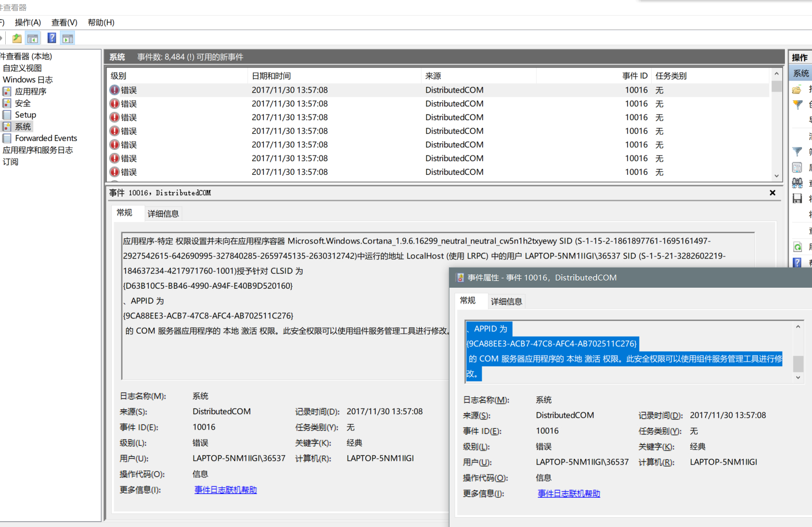The height and width of the screenshot is (527, 812).
Task: Switch to 详细信息 tab in the event properties dialog
Action: (507, 301)
